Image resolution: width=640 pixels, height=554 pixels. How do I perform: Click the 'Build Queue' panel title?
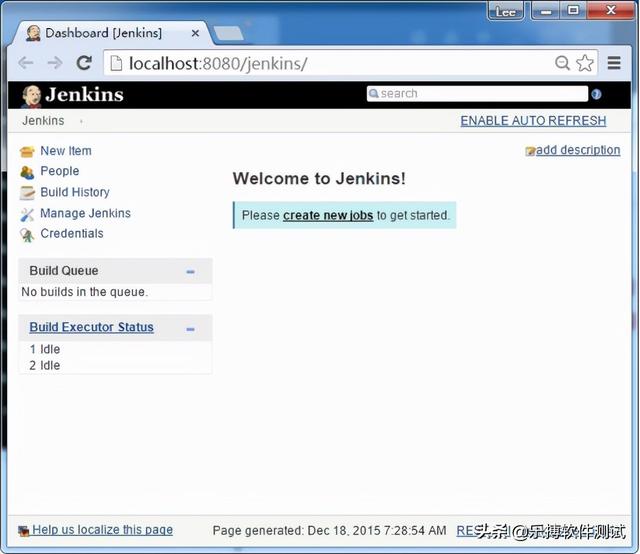click(64, 271)
